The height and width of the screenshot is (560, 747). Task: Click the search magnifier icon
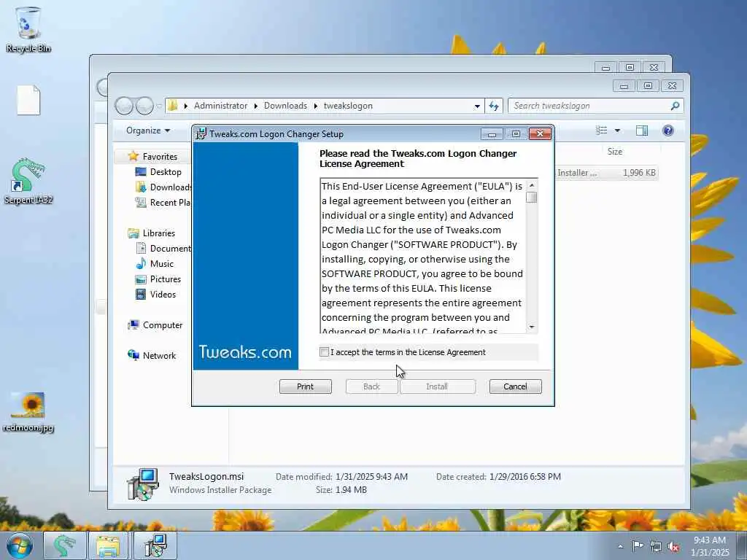click(x=675, y=106)
